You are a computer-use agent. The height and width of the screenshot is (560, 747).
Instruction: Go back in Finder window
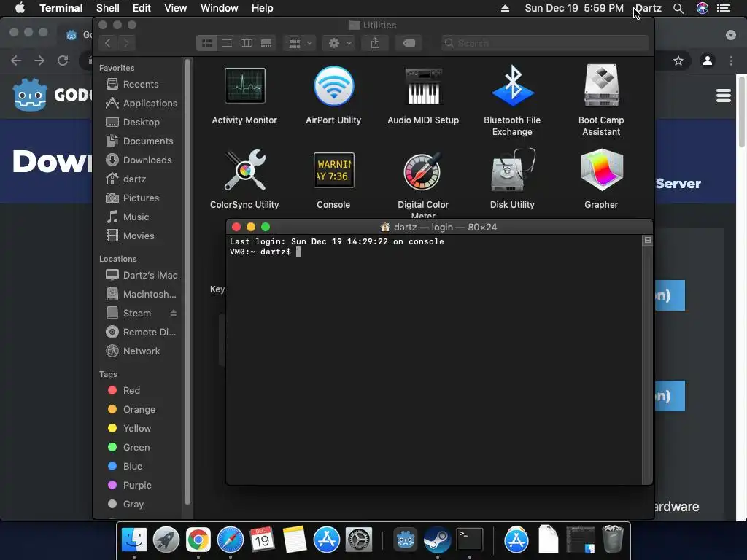point(108,43)
